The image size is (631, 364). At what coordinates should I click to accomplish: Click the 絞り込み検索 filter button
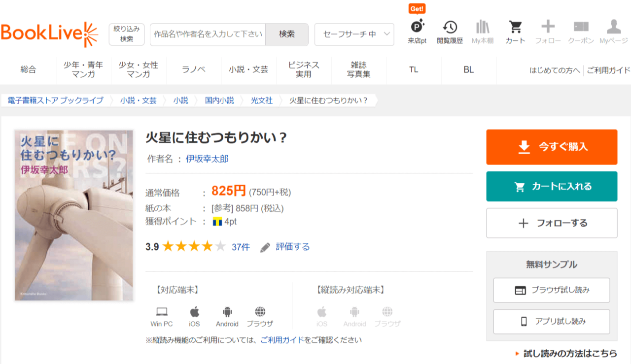127,34
